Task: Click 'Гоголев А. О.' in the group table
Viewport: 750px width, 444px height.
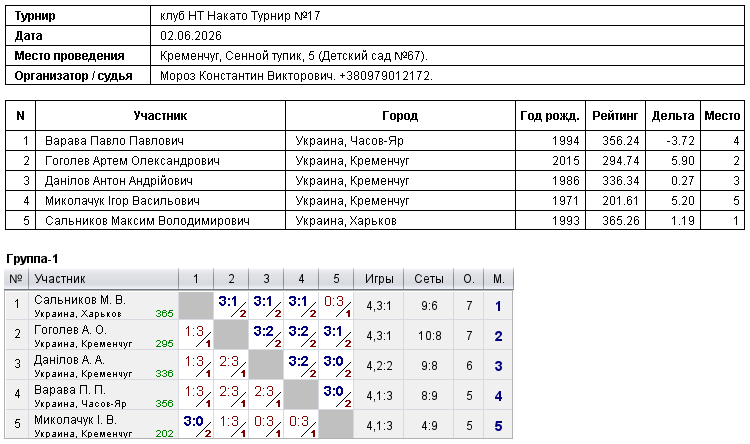Action: pos(70,330)
